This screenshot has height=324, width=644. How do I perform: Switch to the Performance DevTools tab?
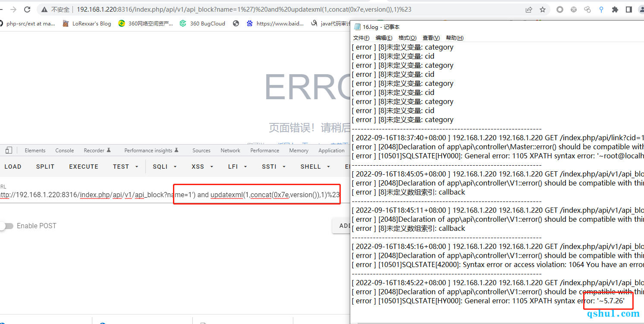click(x=265, y=151)
